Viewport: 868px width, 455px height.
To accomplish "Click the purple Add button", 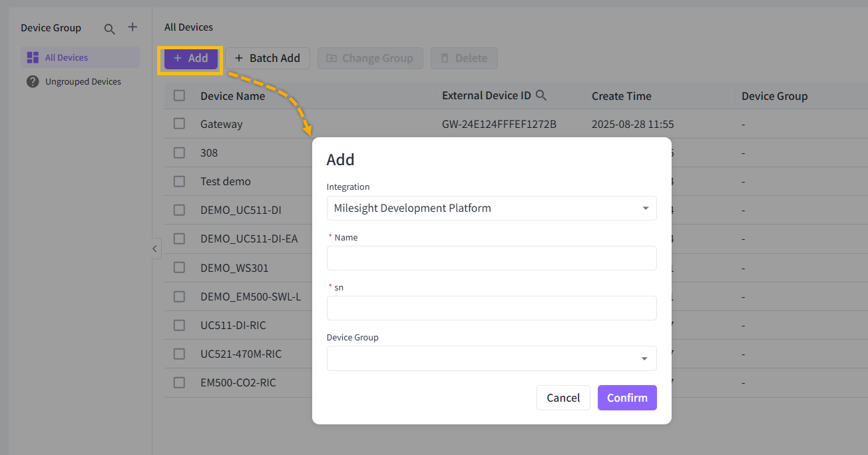I will coord(190,59).
